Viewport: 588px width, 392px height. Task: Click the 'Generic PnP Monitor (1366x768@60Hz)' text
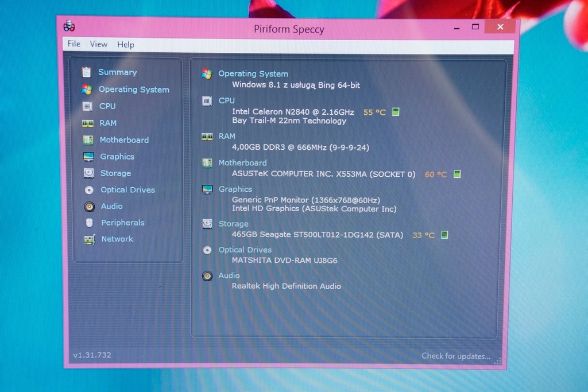(306, 200)
